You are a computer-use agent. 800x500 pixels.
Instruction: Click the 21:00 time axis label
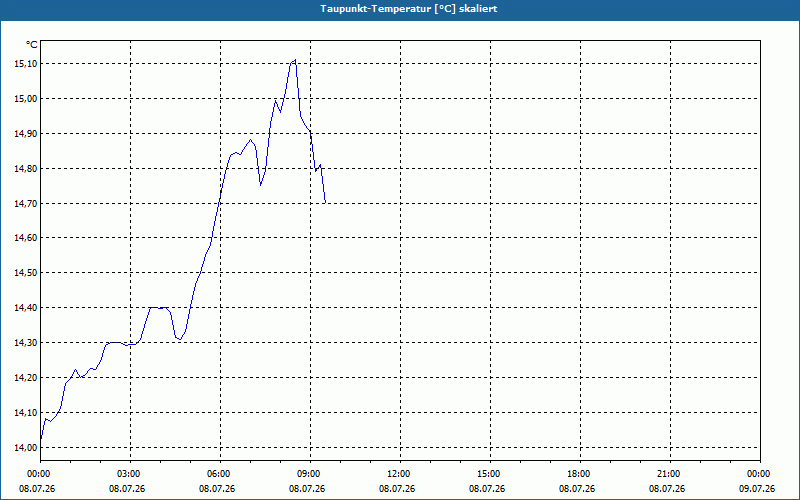point(669,474)
